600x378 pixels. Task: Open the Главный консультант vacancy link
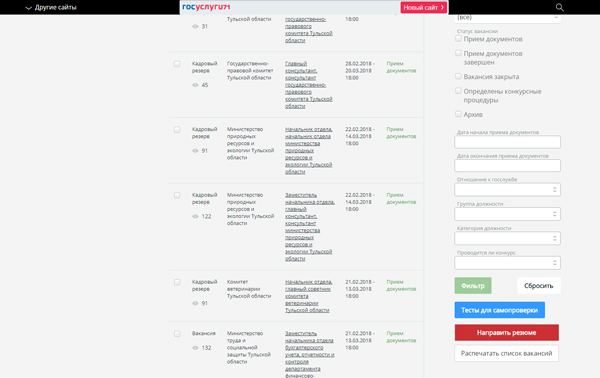pyautogui.click(x=308, y=85)
